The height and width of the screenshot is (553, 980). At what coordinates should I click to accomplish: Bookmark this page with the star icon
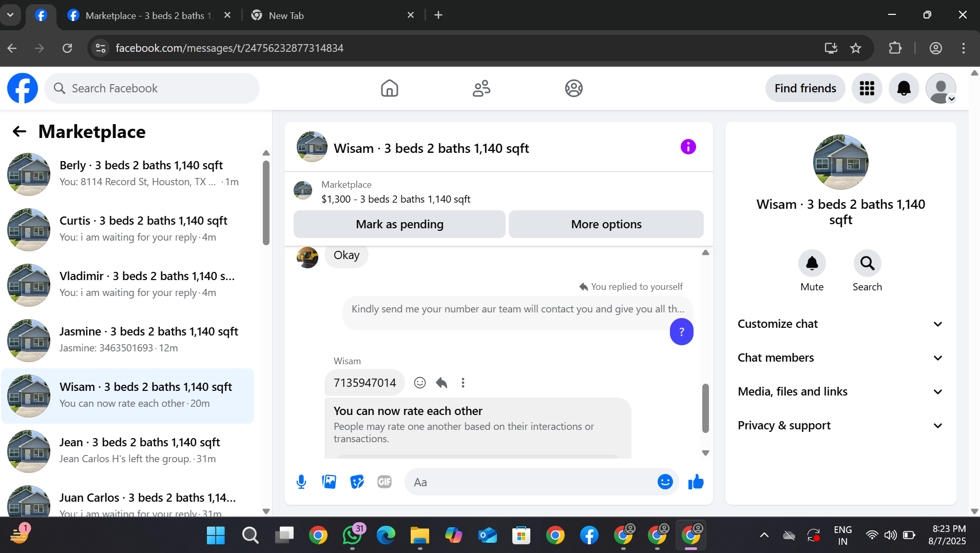[856, 48]
